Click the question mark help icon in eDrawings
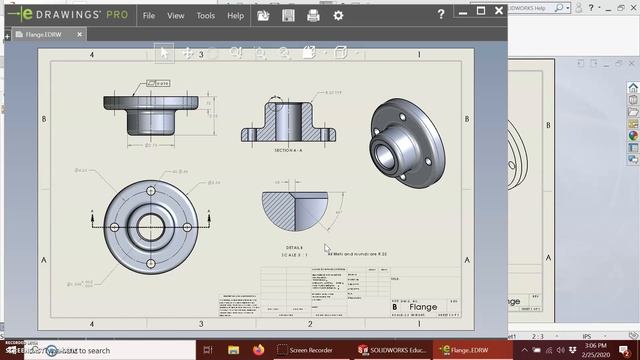Screen dimensions: 640x360 [x=441, y=14]
